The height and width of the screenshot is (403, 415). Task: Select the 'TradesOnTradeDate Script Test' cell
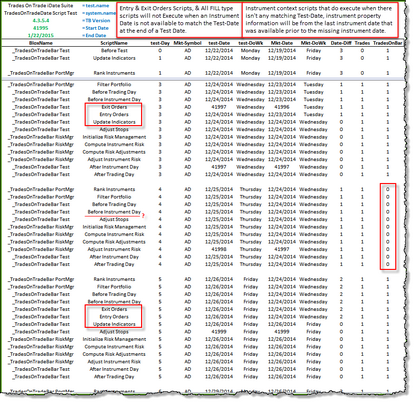pyautogui.click(x=40, y=13)
